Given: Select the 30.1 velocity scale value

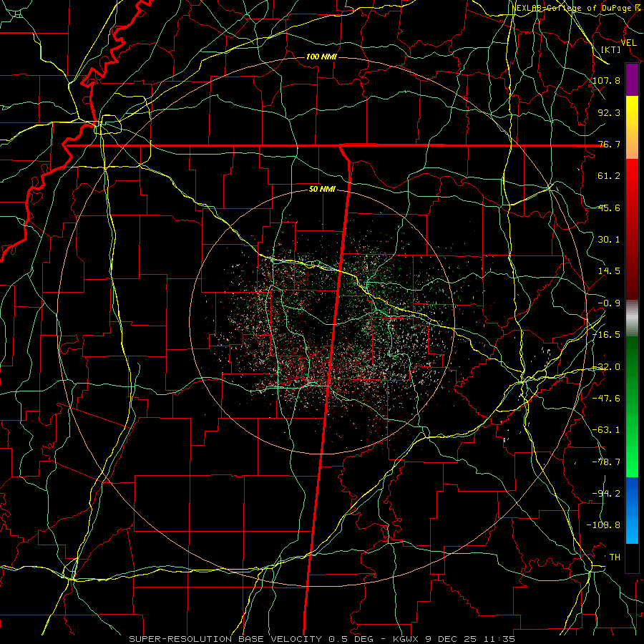Looking at the screenshot, I should point(609,240).
